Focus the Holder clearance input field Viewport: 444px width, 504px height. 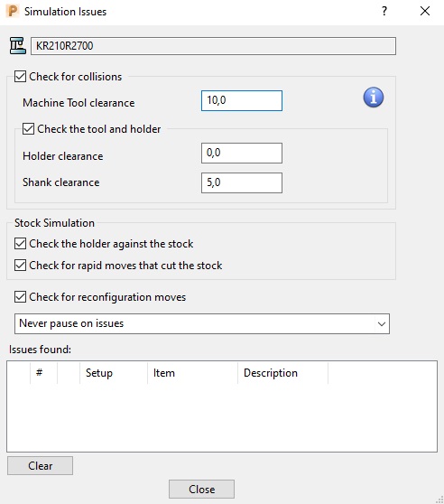pos(242,153)
